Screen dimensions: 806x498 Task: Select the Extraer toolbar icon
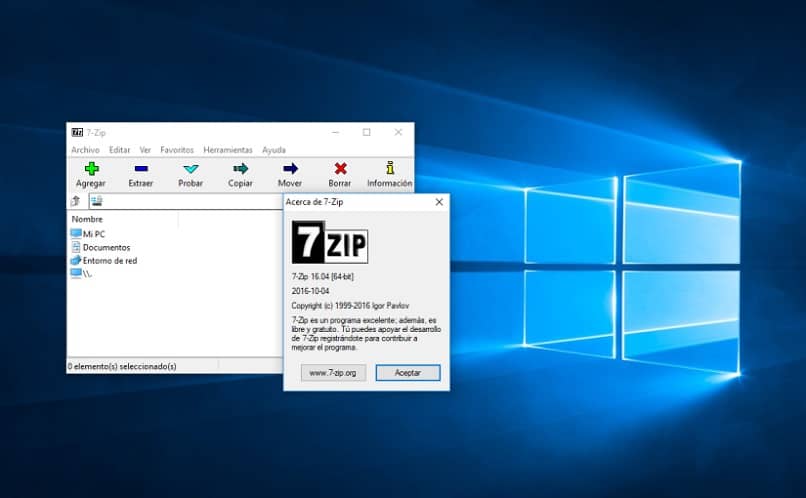(x=141, y=169)
